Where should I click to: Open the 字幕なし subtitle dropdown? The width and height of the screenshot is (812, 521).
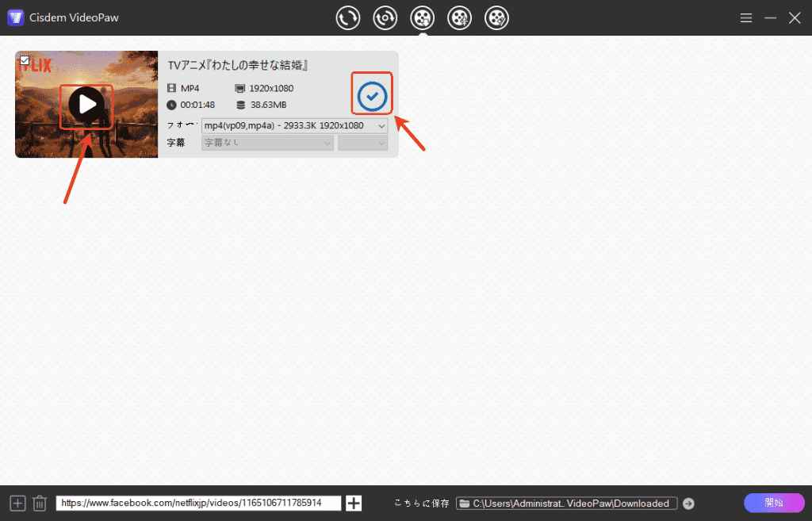[x=267, y=143]
